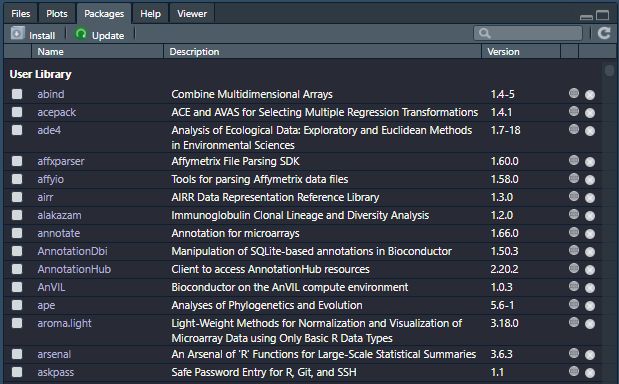Image resolution: width=619 pixels, height=384 pixels.
Task: Open the globe icon in the ade4 row
Action: pos(574,130)
